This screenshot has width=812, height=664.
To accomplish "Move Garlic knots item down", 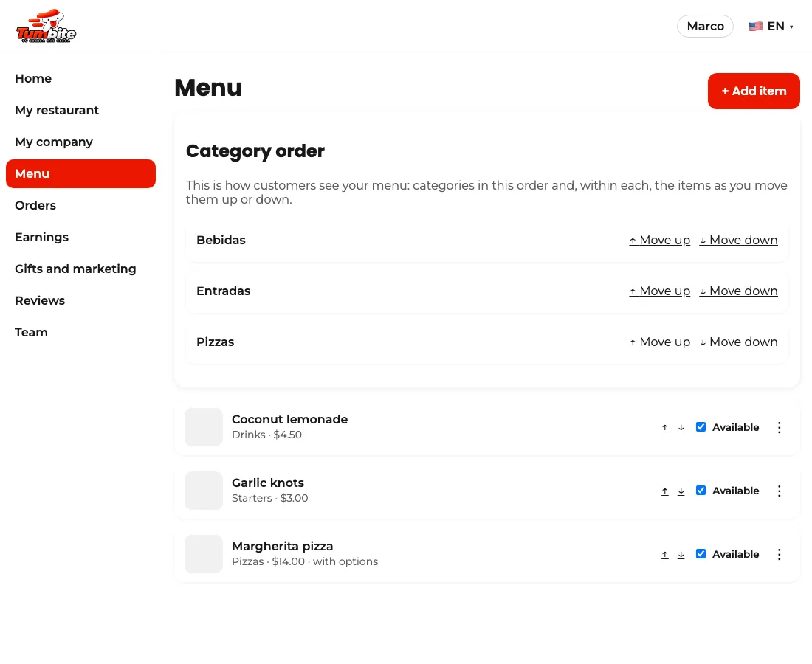I will tap(681, 491).
